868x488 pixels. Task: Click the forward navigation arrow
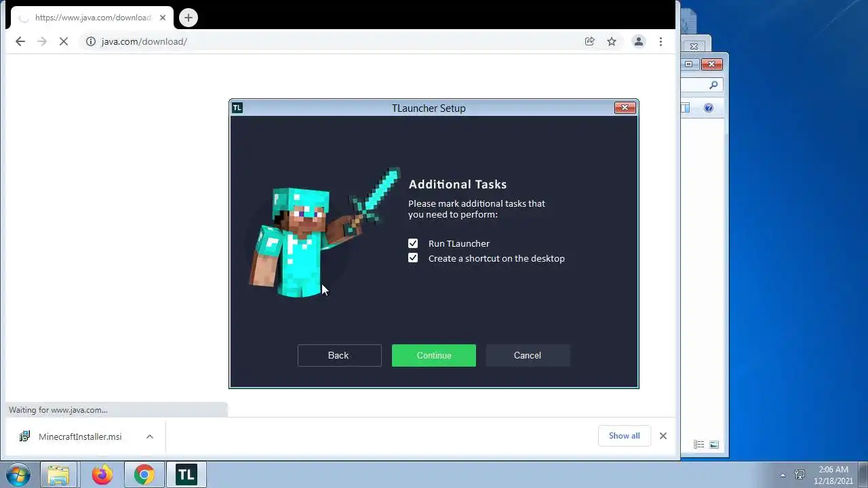coord(42,41)
